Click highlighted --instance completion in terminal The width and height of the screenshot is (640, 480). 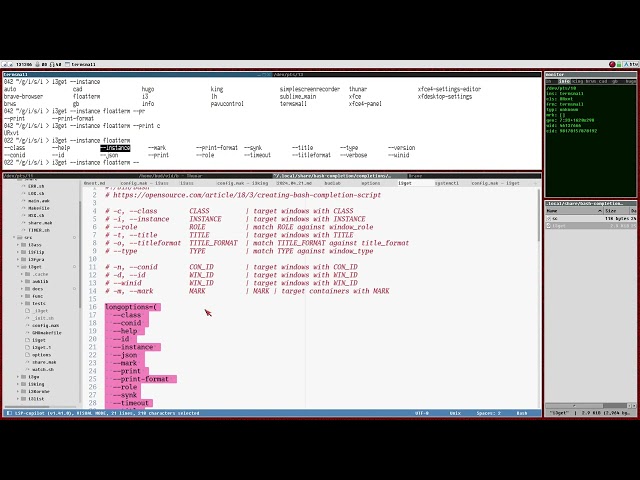point(115,148)
